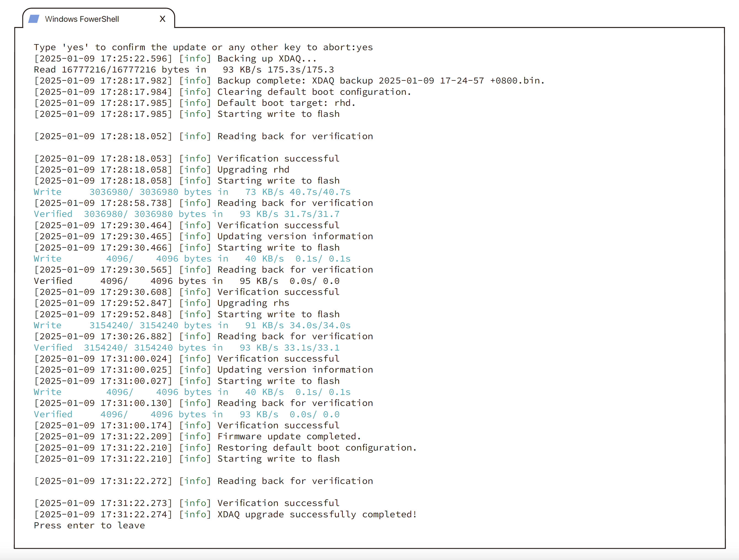Click 'Verified 4096/ 4096 bytes in 93 KB/s' line
This screenshot has width=739, height=560.
(x=186, y=414)
